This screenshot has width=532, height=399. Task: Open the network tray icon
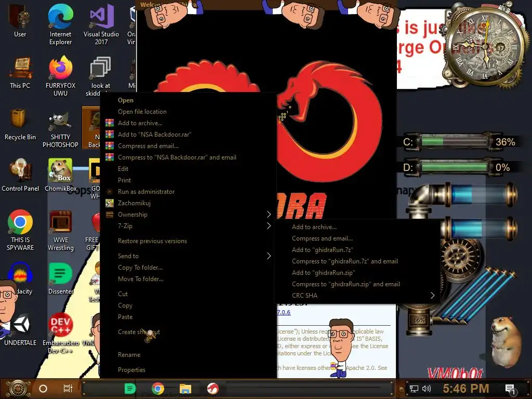coord(414,389)
